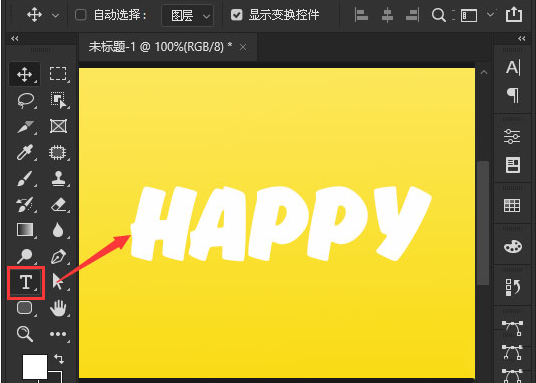This screenshot has width=536, height=383.
Task: Select the Clone Stamp tool
Action: (x=58, y=179)
